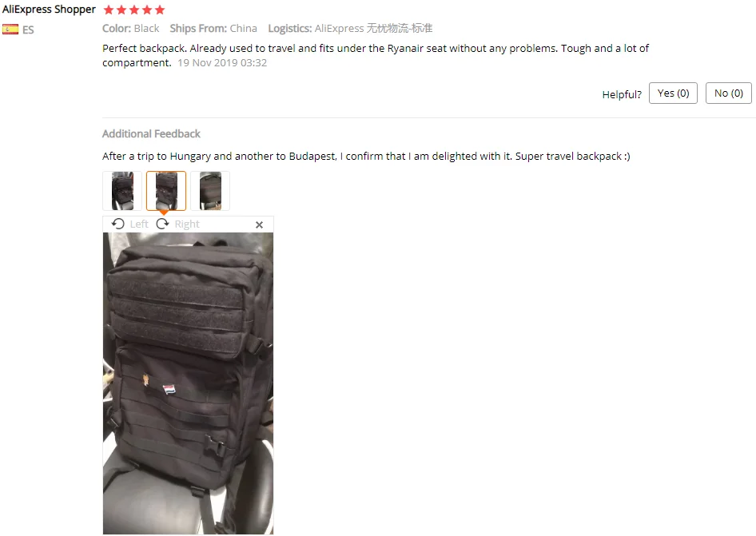Open the first backpack thumbnail
The height and width of the screenshot is (536, 756).
point(122,191)
